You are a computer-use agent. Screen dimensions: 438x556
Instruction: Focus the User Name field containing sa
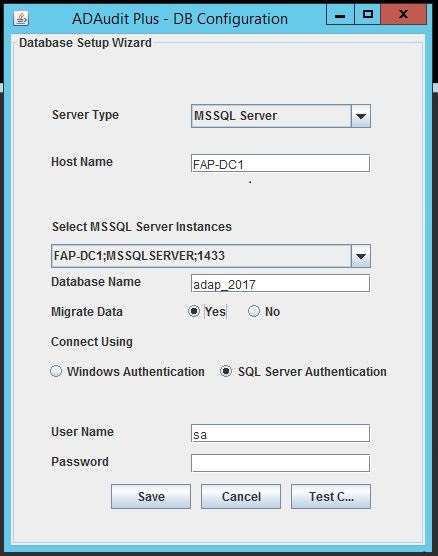pyautogui.click(x=281, y=433)
